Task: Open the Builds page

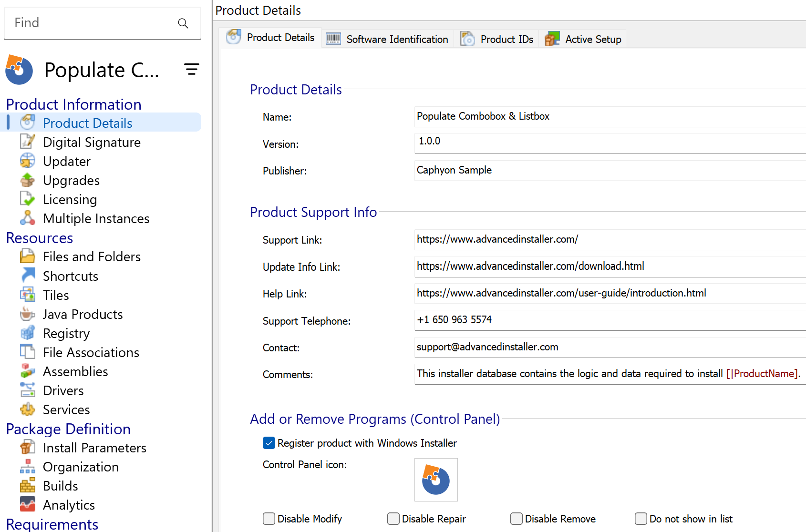Action: point(61,486)
